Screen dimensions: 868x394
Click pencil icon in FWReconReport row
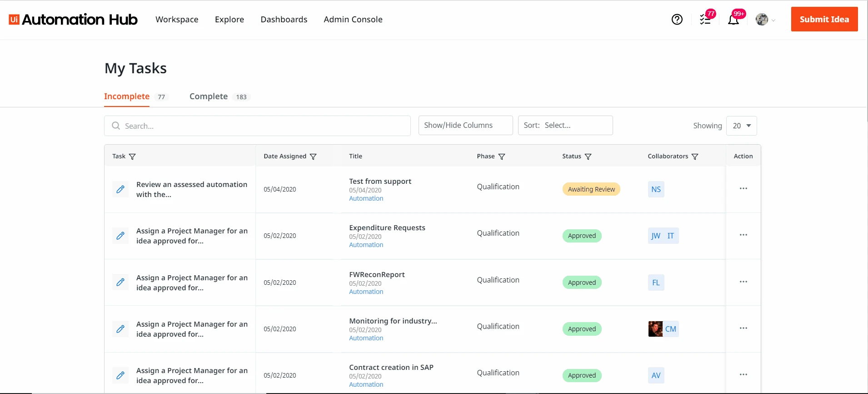(120, 282)
